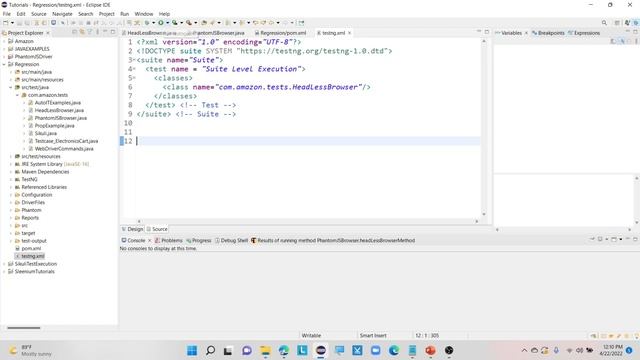Open the New wizard dropdown arrow
640x360 pixels.
click(12, 23)
